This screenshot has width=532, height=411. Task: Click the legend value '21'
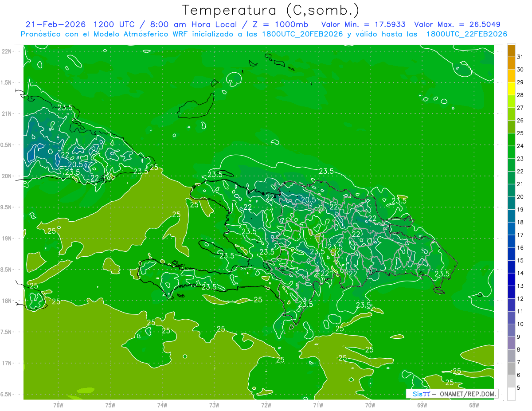tap(520, 184)
